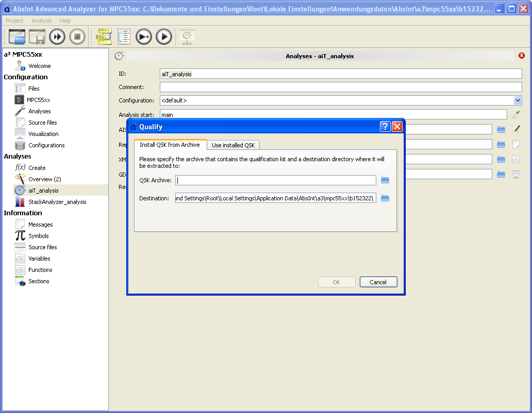Open the Analysis menu
Image resolution: width=532 pixels, height=413 pixels.
[x=42, y=21]
